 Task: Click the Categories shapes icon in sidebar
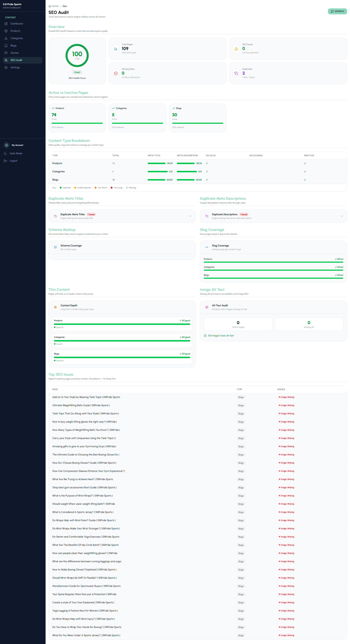pyautogui.click(x=6, y=38)
